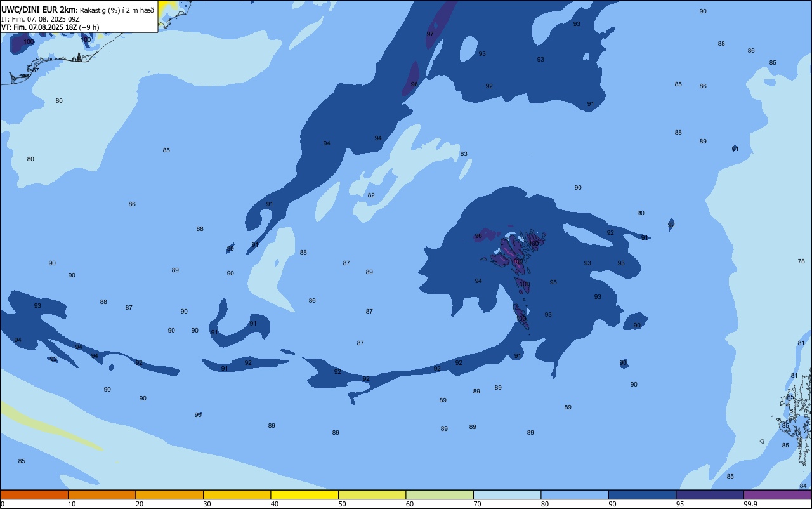The height and width of the screenshot is (509, 812).
Task: Select the 30–40 golden legend swatch
Action: 237,494
